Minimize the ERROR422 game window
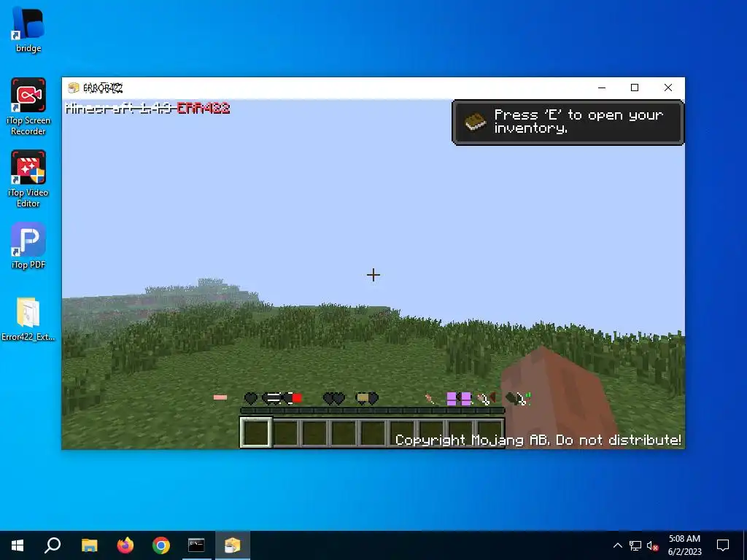This screenshot has width=747, height=560. [x=602, y=87]
